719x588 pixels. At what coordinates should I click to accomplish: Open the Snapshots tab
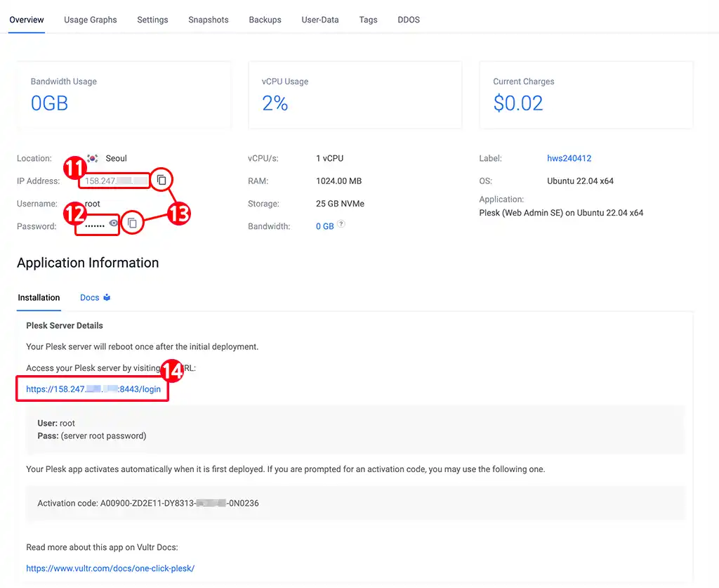click(x=208, y=20)
